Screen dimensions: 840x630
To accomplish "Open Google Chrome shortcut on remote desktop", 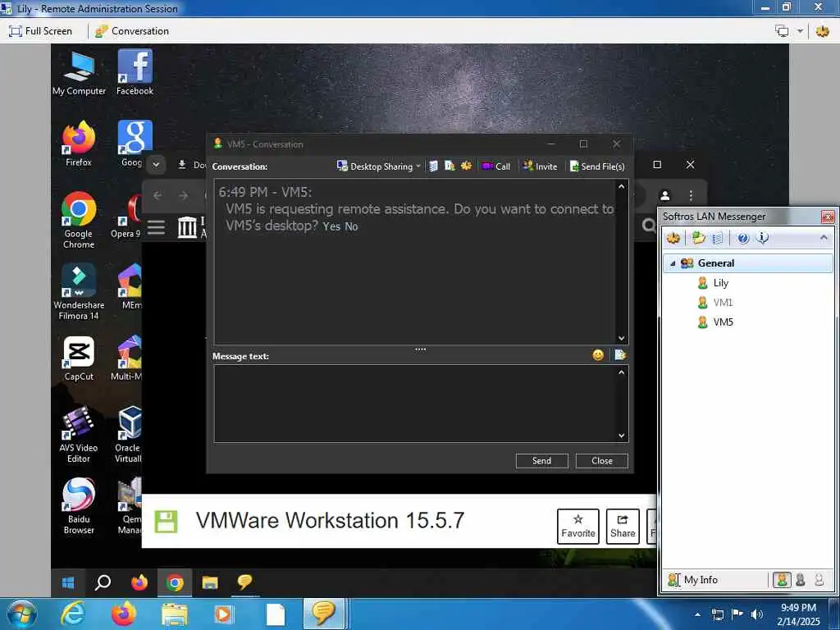I will click(x=79, y=220).
